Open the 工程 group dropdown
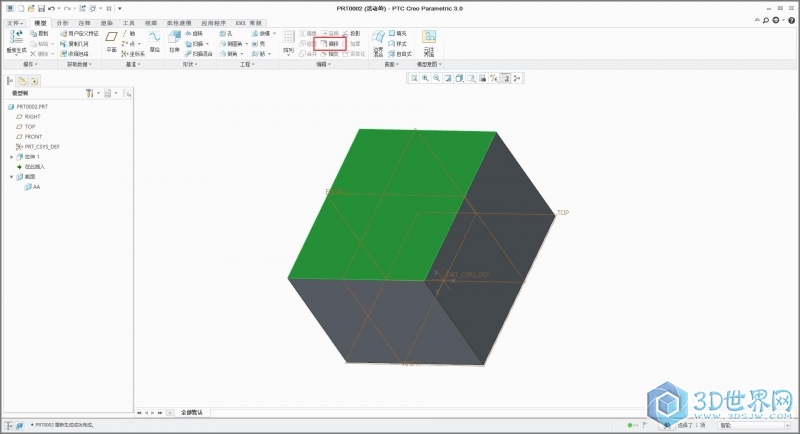The height and width of the screenshot is (434, 800). [247, 64]
